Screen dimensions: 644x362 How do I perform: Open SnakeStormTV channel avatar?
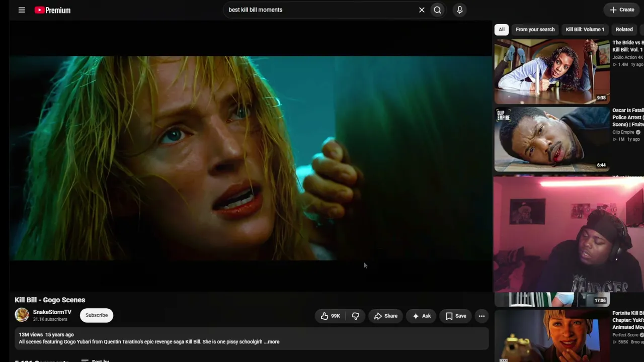click(x=22, y=315)
